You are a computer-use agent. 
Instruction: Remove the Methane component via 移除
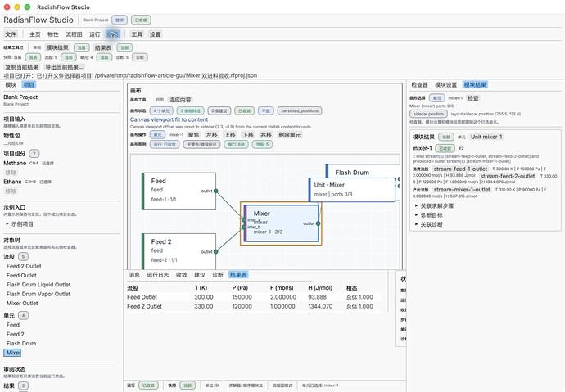point(11,173)
